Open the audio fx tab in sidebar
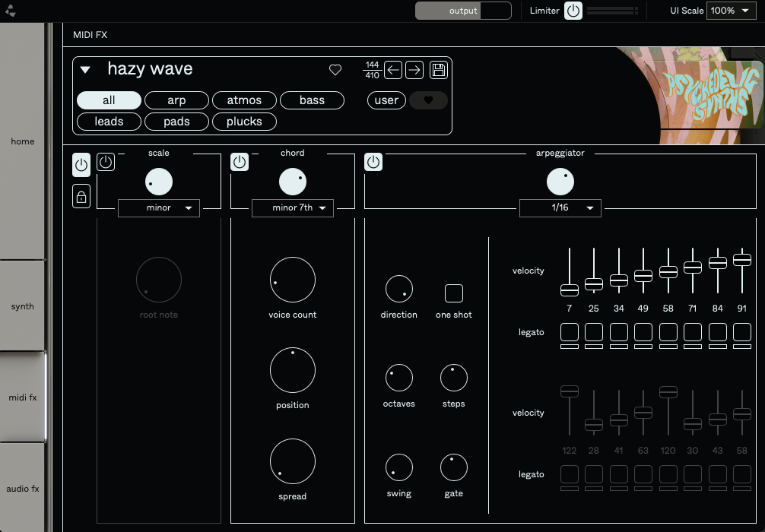 23,488
